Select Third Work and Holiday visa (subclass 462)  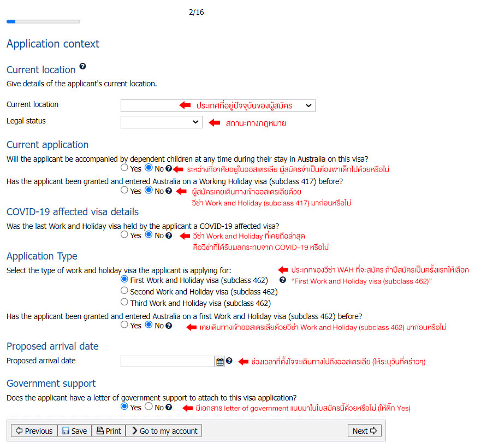click(124, 302)
